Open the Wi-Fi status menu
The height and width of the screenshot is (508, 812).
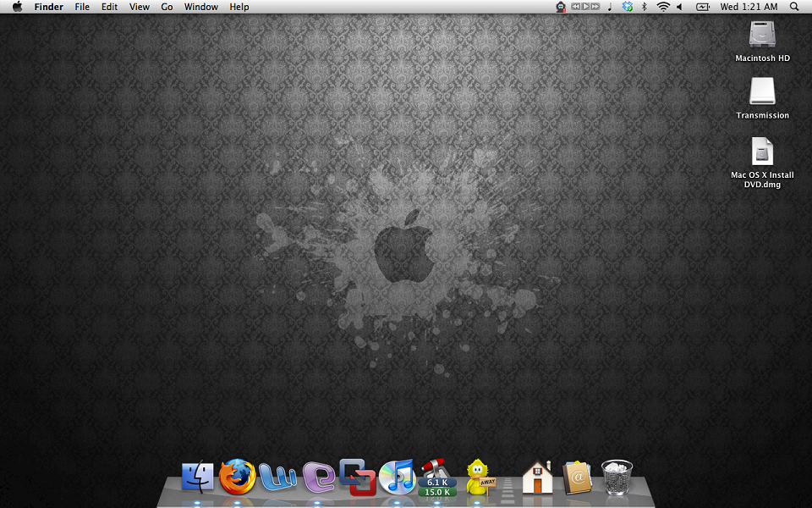(x=663, y=7)
